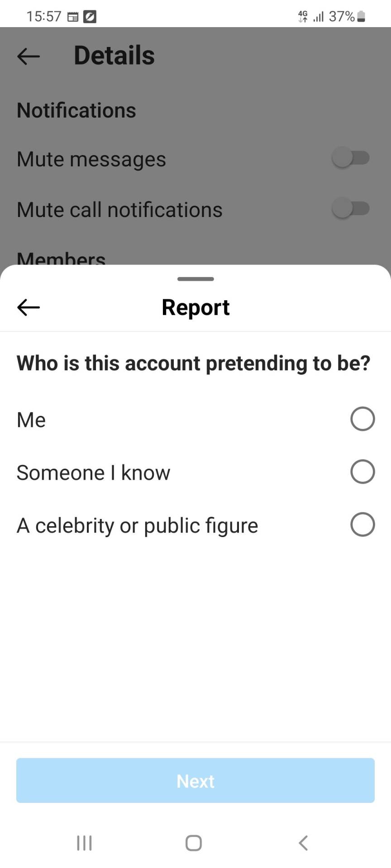
Task: Go back in the Report sheet
Action: 29,307
